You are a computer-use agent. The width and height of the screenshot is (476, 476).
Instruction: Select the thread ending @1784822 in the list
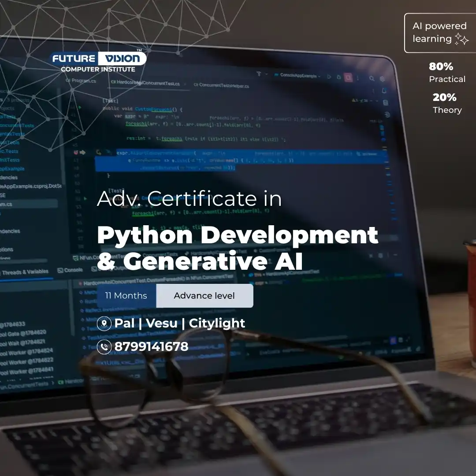click(27, 361)
